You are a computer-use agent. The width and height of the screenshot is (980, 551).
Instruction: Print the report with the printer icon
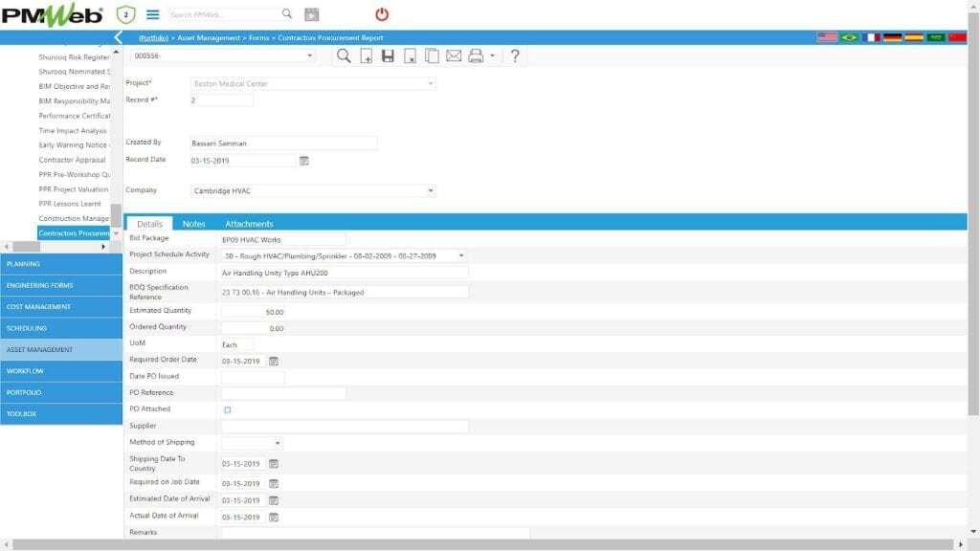tap(476, 55)
